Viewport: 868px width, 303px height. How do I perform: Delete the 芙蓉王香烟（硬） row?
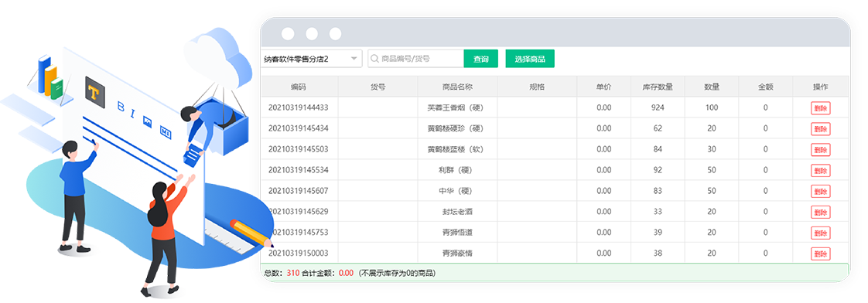pyautogui.click(x=820, y=107)
